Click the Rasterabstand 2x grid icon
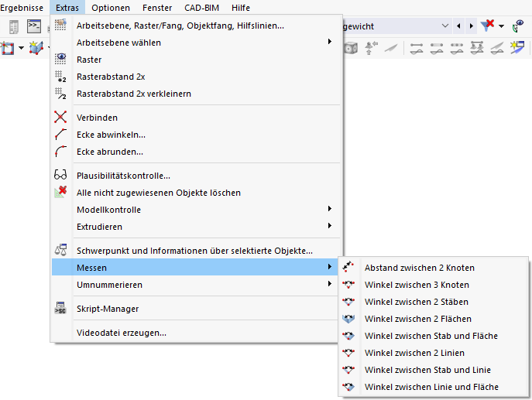 (60, 77)
